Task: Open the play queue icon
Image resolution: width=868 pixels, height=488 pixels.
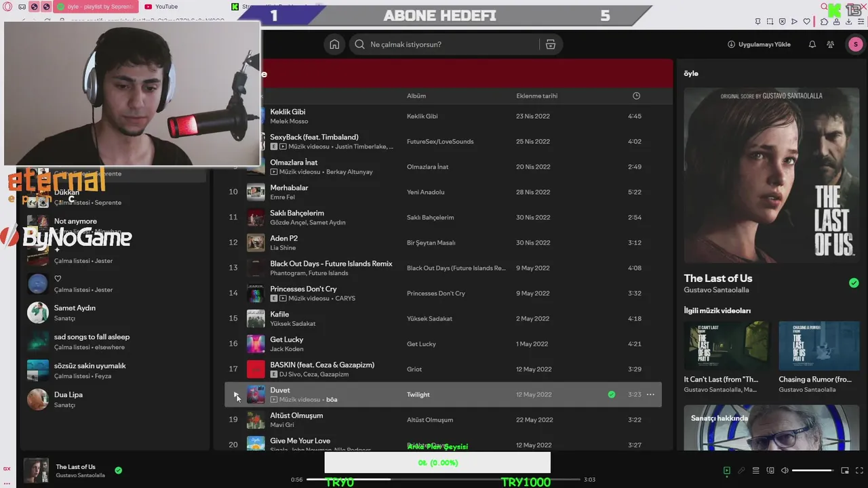Action: pyautogui.click(x=755, y=470)
